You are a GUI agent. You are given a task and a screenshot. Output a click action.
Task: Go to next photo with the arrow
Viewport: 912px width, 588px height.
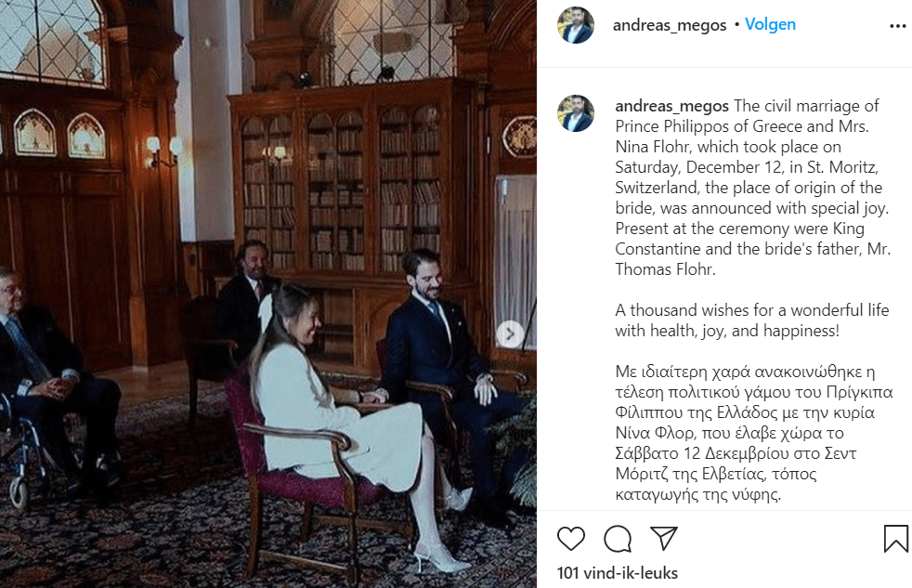[510, 334]
